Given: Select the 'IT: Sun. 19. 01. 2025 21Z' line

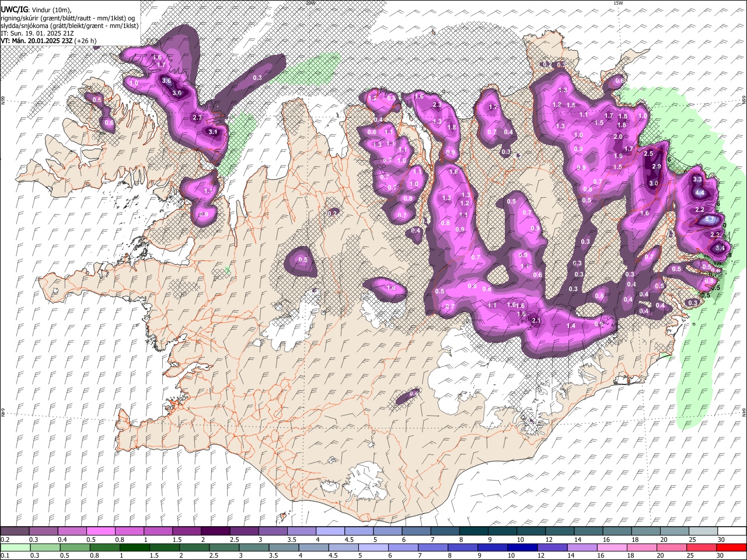Looking at the screenshot, I should tap(37, 33).
